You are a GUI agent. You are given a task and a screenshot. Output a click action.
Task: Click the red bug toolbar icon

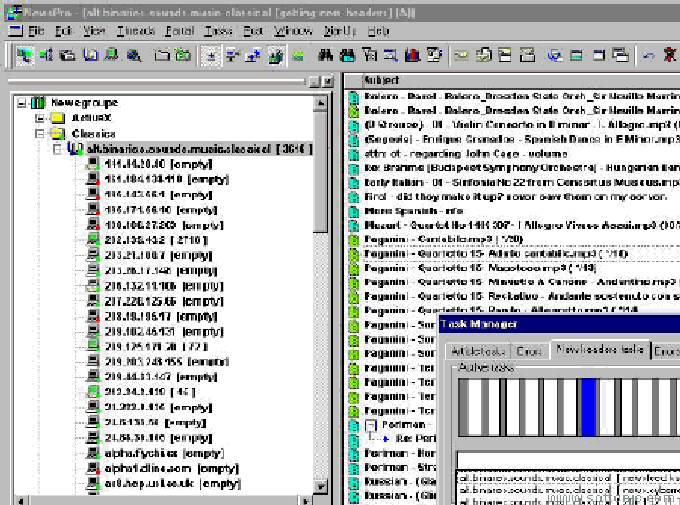[670, 56]
